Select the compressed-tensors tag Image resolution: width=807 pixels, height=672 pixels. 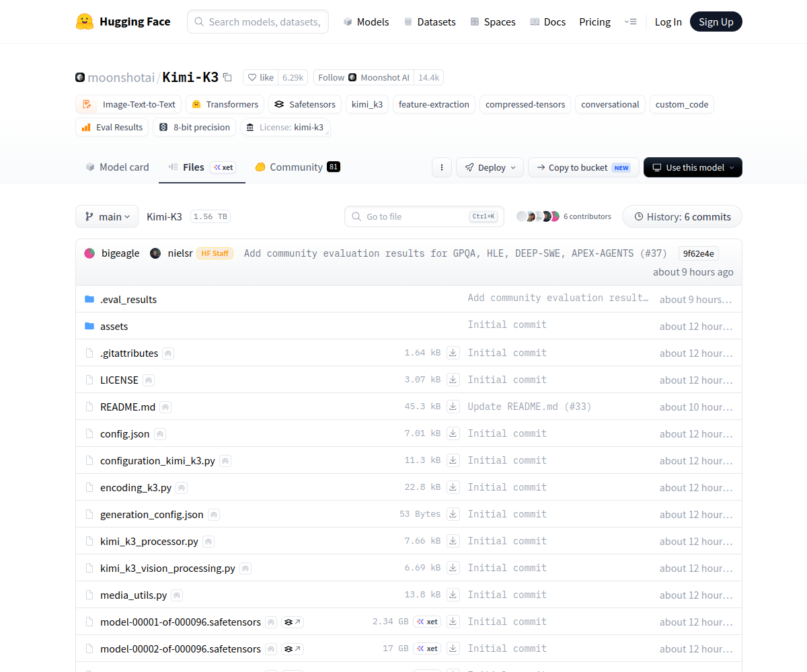point(525,104)
